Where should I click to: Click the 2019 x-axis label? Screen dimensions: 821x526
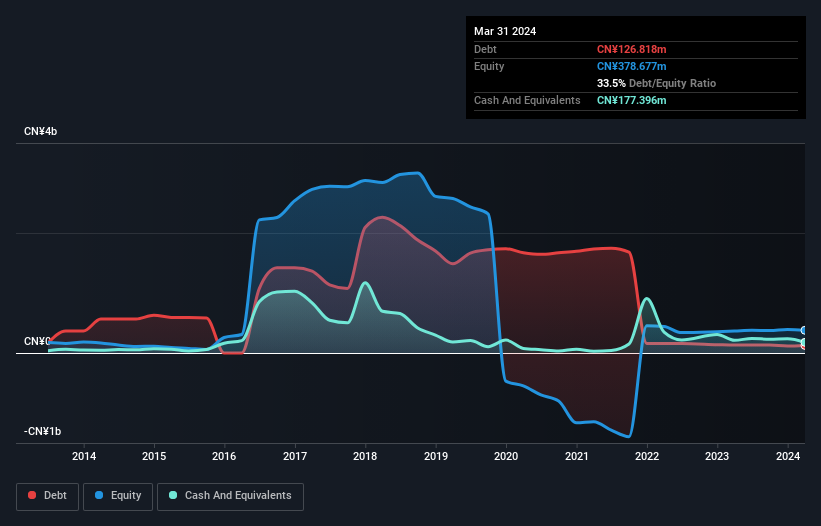coord(436,456)
